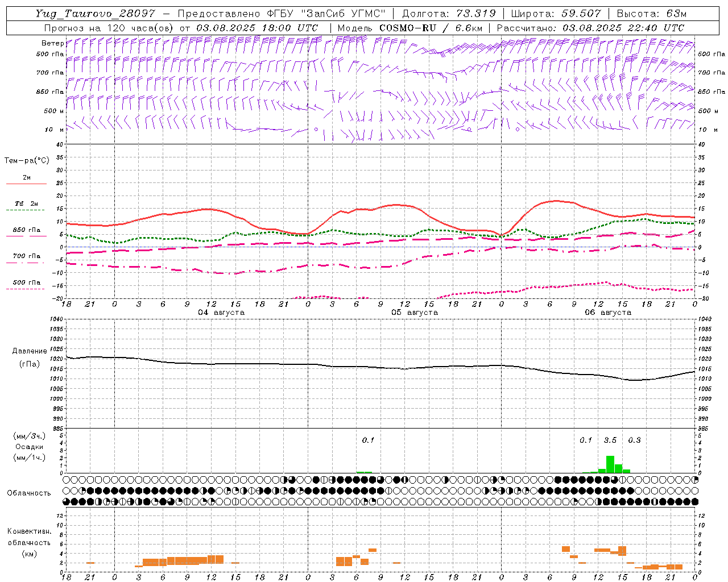Click the longitude value "Долгота: 73.319"

tap(449, 14)
